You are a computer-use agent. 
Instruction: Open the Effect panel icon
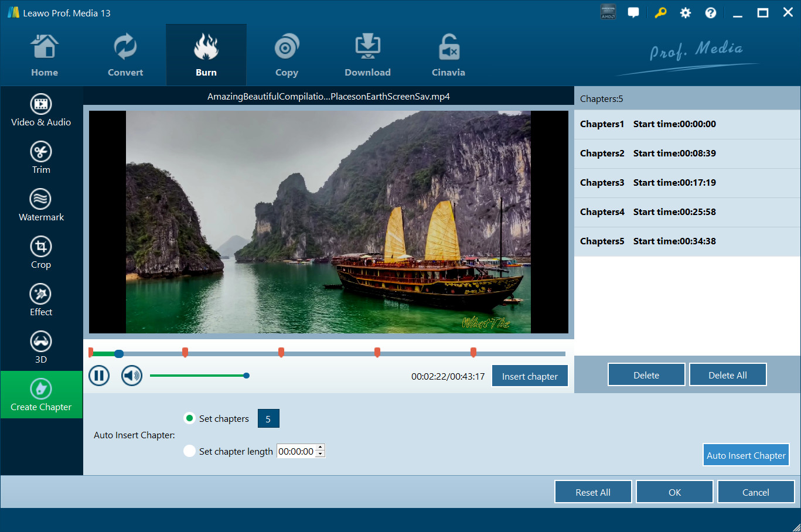click(x=41, y=294)
